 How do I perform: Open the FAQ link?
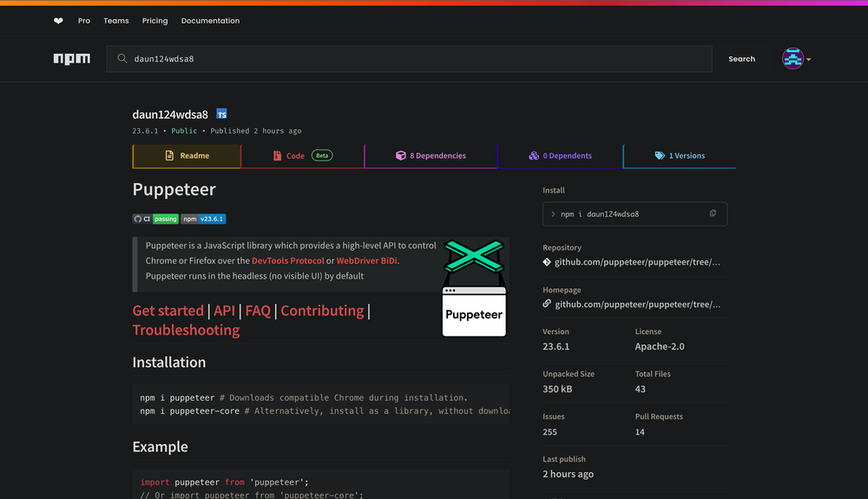(x=258, y=311)
